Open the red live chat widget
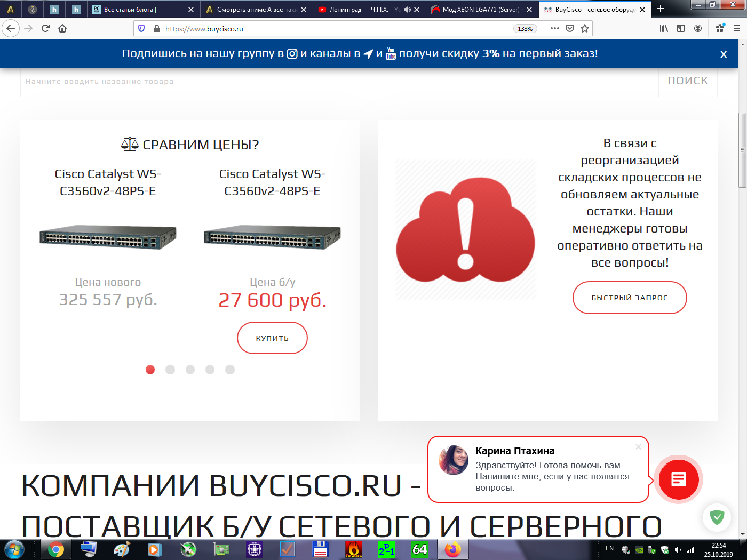The height and width of the screenshot is (560, 747). click(x=679, y=479)
